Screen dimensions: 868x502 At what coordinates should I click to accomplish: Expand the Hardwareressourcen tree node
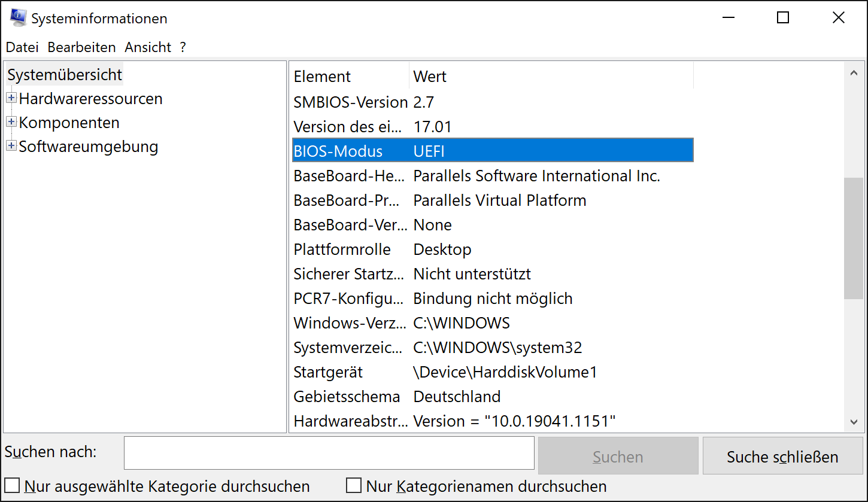(x=11, y=98)
